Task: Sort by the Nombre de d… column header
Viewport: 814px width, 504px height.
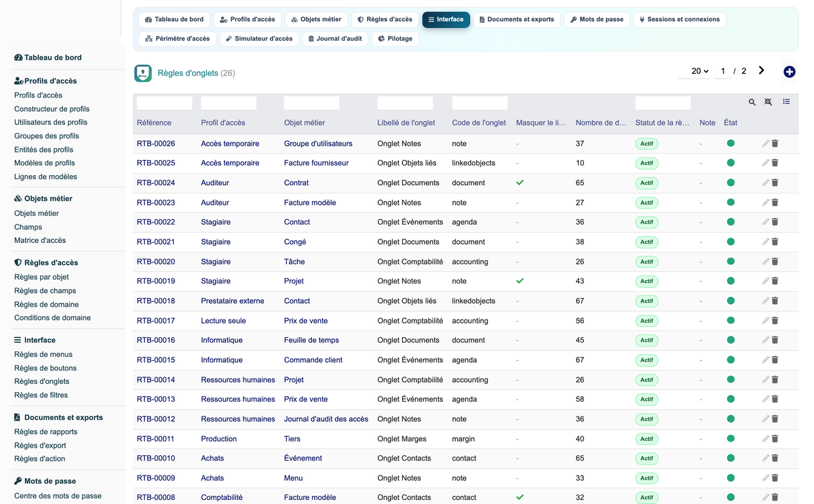Action: (601, 123)
